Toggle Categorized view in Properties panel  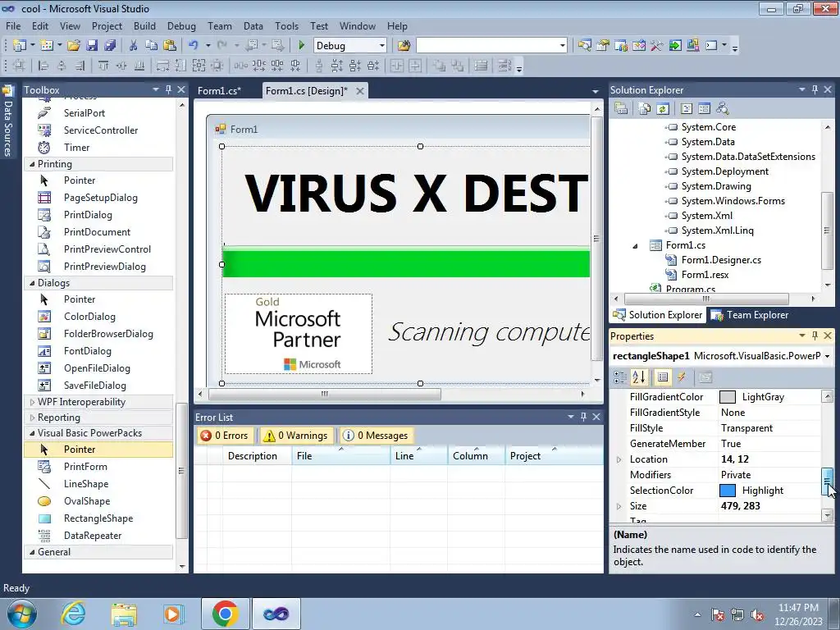(x=620, y=377)
